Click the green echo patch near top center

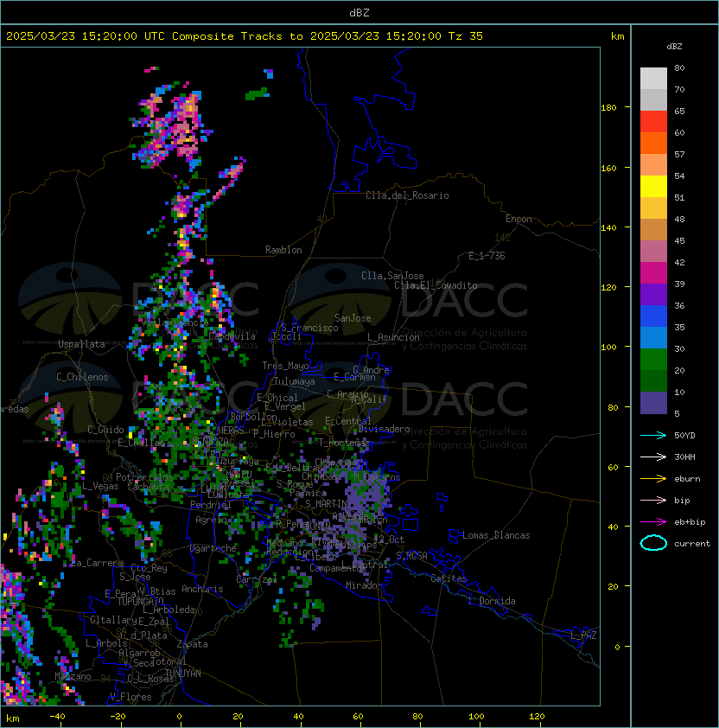(x=257, y=93)
